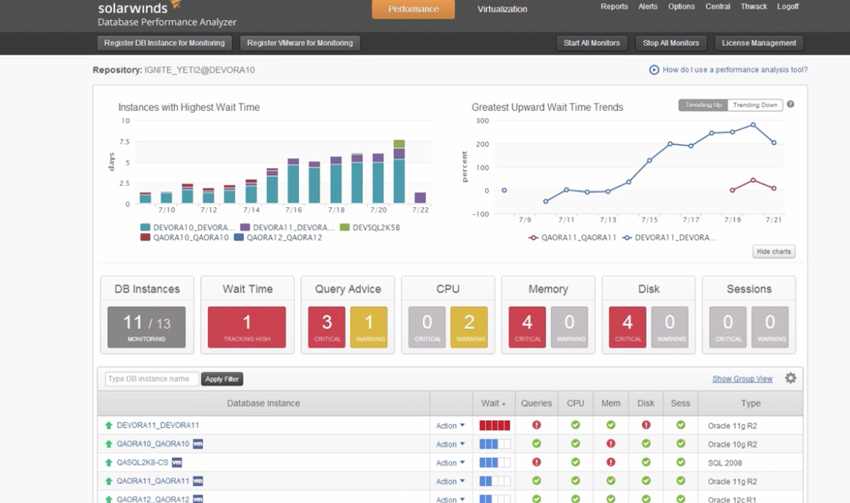Open the help question mark near Trending Down

coord(790,104)
